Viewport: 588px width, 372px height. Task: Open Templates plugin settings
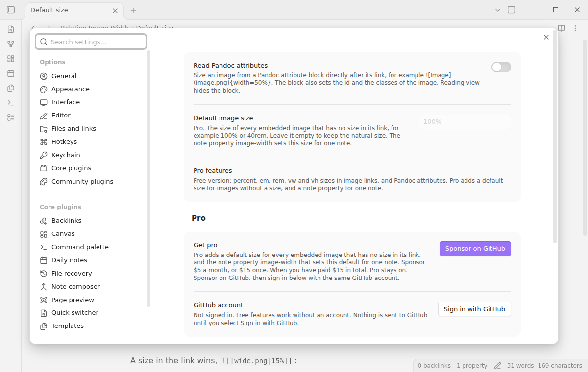(91, 326)
